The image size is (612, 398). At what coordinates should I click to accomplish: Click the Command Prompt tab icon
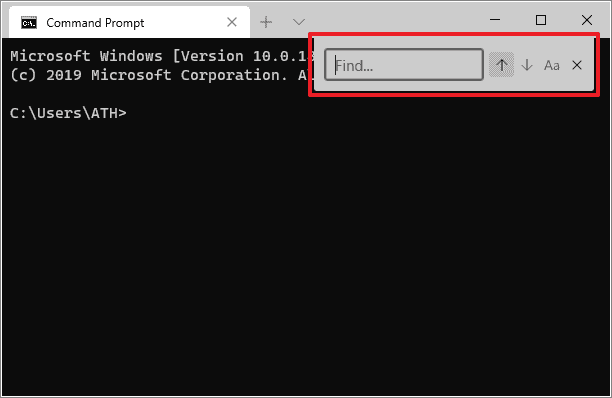(29, 23)
